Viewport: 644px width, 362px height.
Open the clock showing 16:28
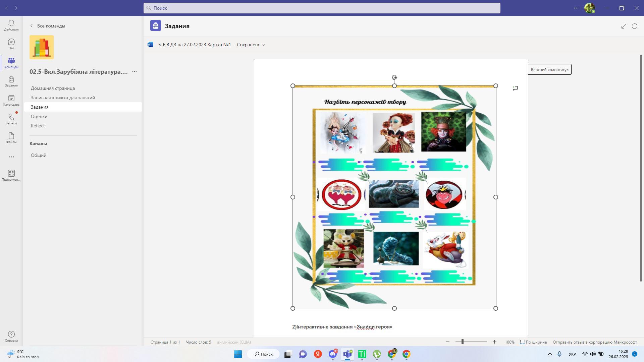619,354
